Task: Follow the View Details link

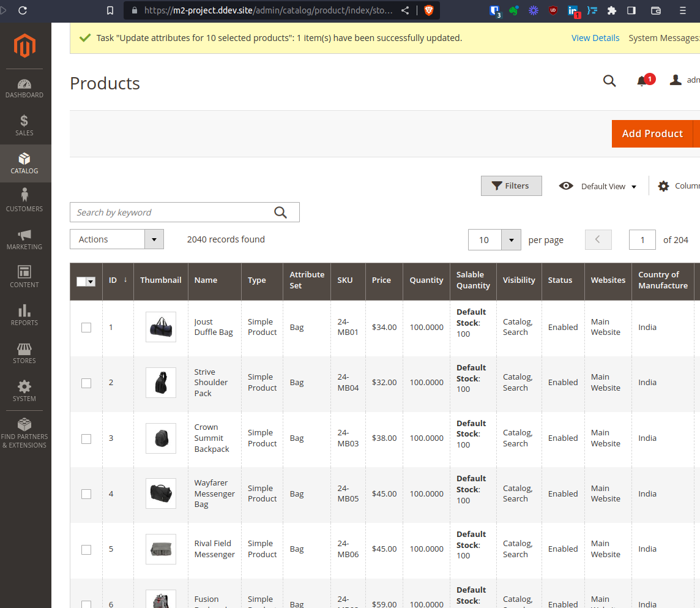Action: click(595, 38)
